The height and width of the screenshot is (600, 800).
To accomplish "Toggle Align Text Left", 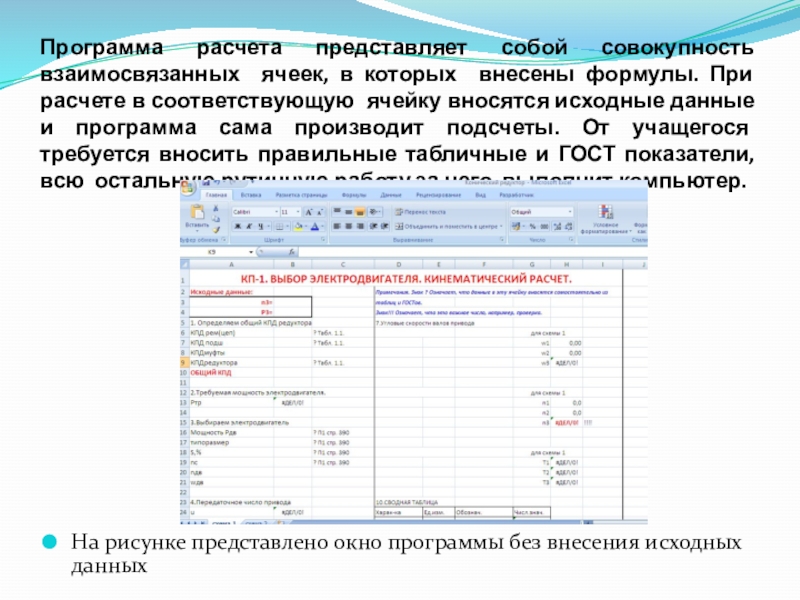I will point(337,226).
